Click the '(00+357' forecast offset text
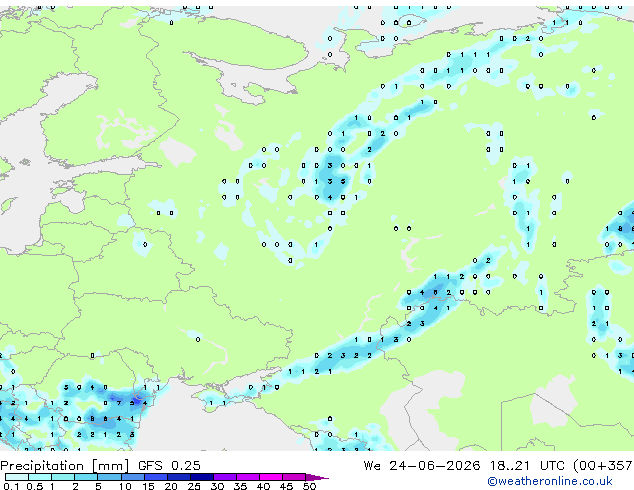 pyautogui.click(x=603, y=466)
